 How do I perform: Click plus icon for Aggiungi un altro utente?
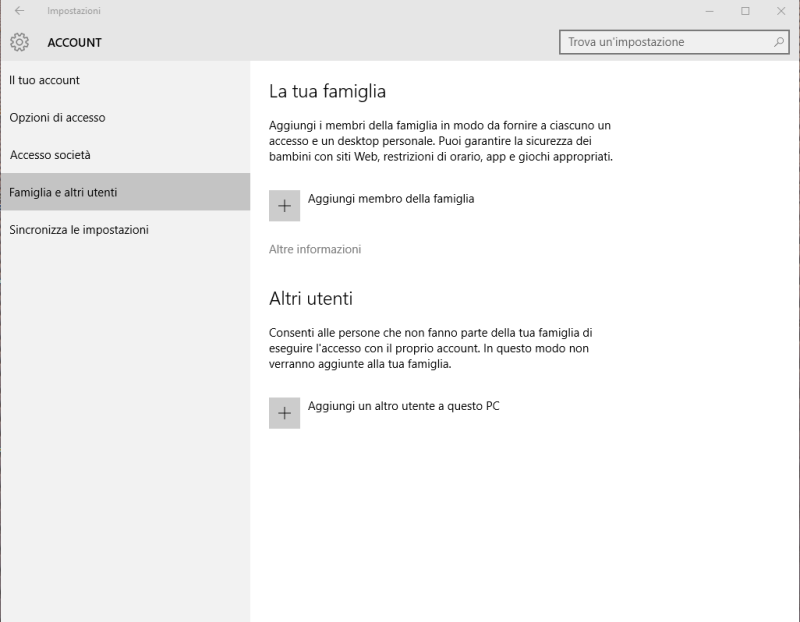click(284, 413)
